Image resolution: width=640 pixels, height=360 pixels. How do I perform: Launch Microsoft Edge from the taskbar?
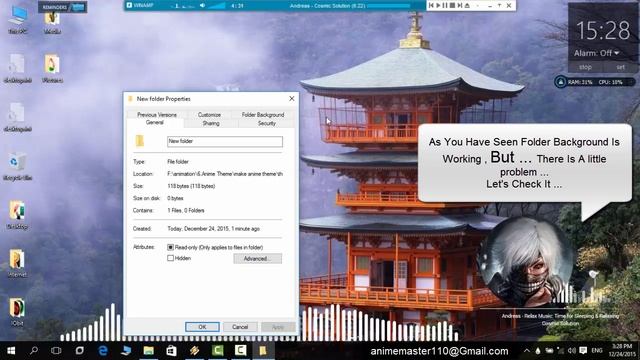click(103, 351)
